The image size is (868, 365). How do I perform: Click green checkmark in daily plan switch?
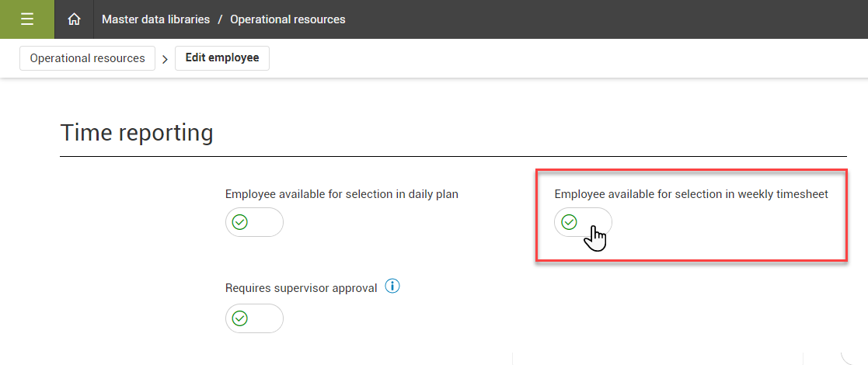[240, 222]
